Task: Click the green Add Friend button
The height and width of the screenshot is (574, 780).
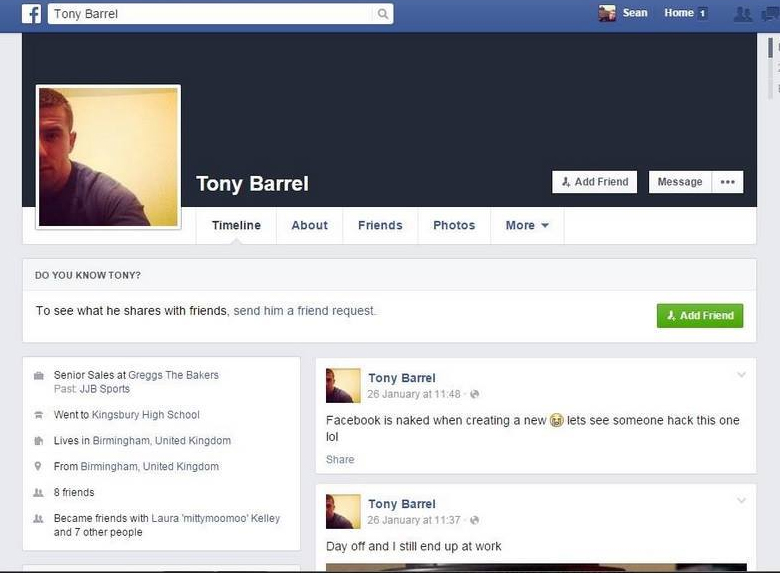Action: pos(700,316)
